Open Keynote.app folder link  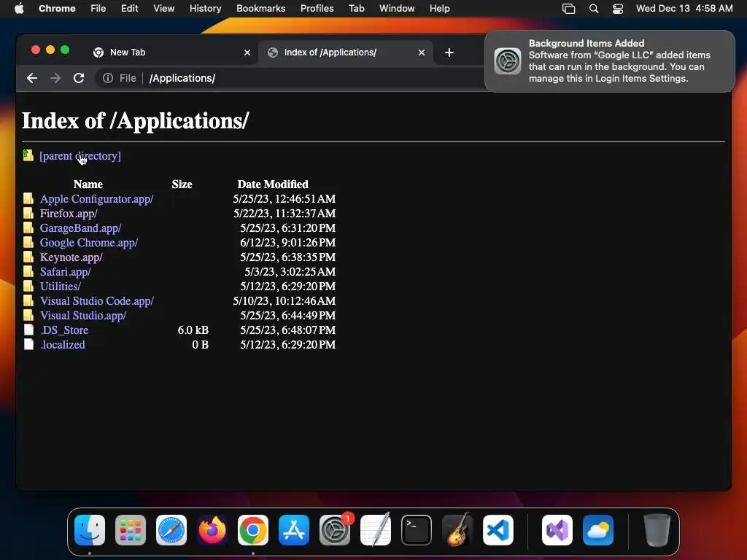[x=71, y=257]
